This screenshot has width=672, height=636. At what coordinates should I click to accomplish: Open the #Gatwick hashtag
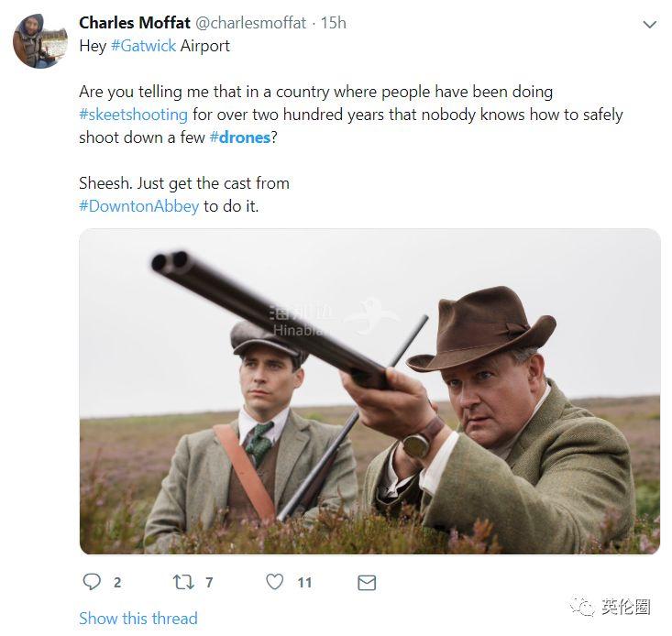(x=144, y=46)
